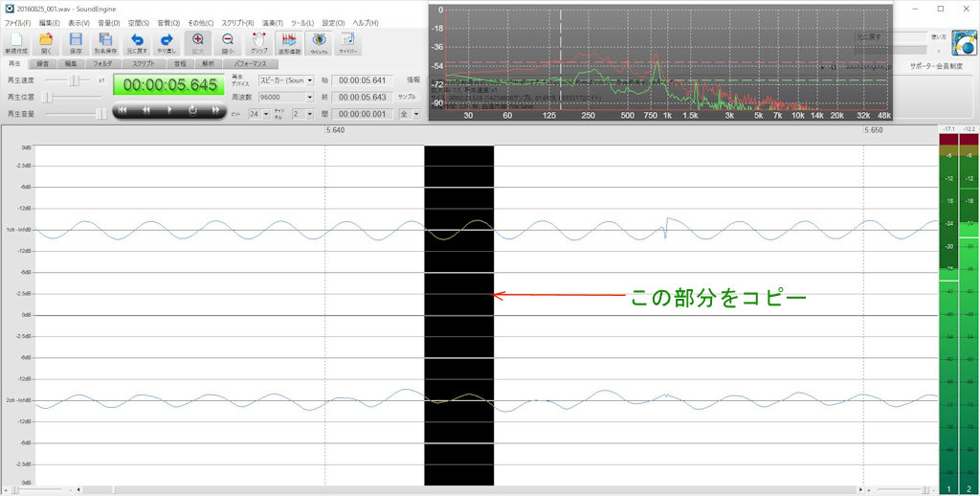Save the file with the 保存 icon

76,43
